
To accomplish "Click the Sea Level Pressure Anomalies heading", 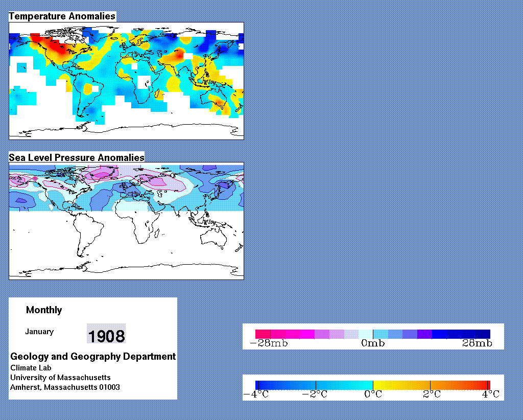I will [77, 157].
